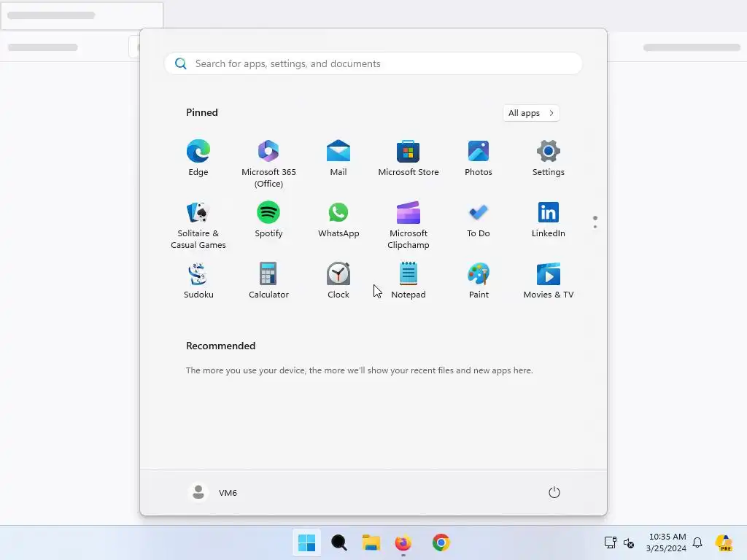Click the Pinned section heading
The width and height of the screenshot is (747, 560).
click(x=202, y=112)
